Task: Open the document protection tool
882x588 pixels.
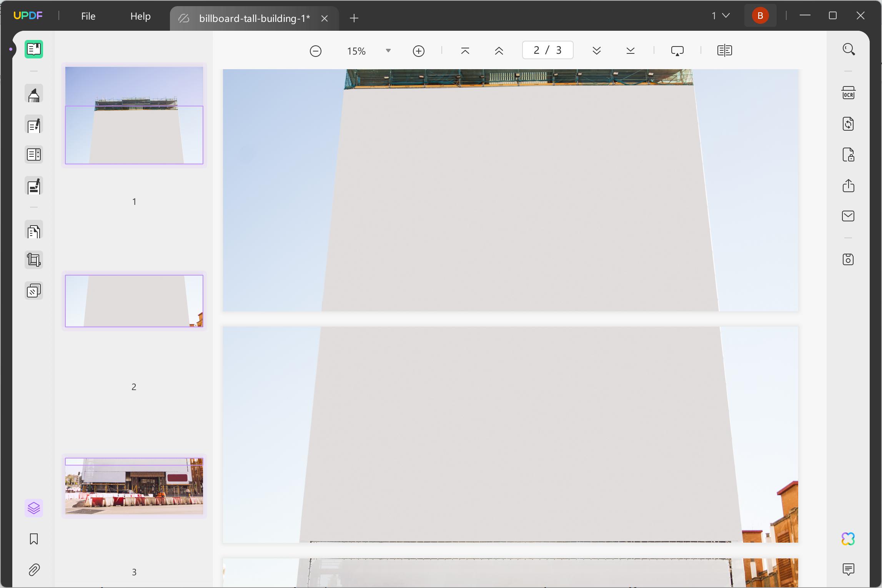Action: 849,154
